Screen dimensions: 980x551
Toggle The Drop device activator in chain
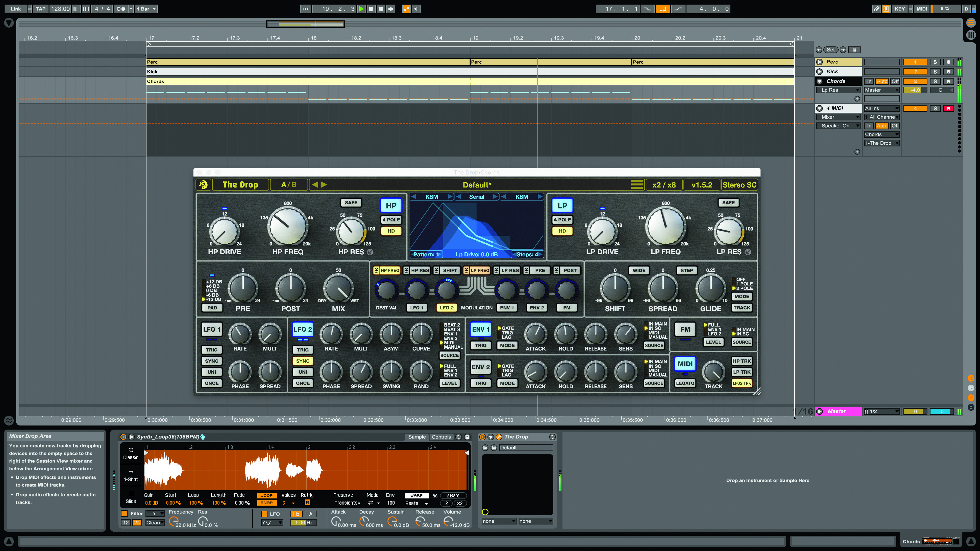tap(482, 437)
